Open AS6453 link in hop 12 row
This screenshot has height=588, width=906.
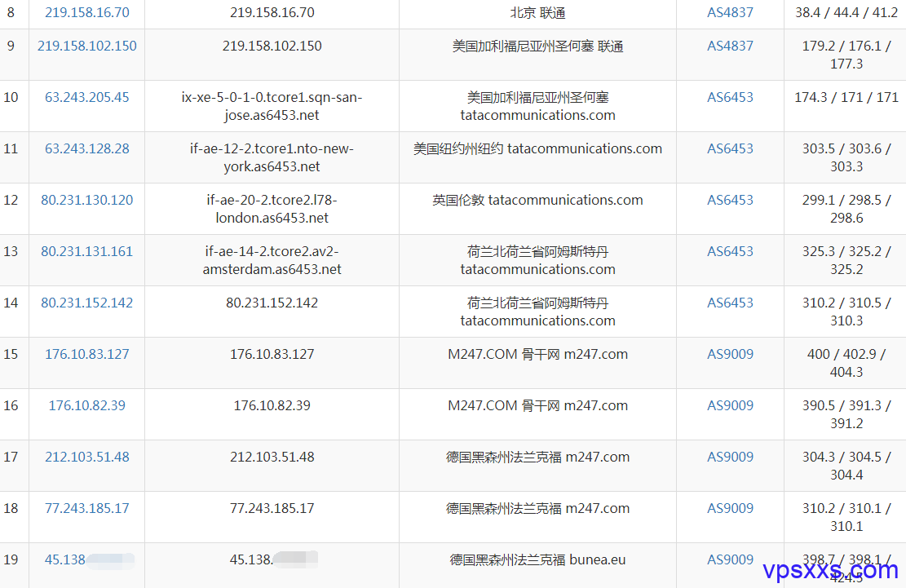tap(730, 201)
